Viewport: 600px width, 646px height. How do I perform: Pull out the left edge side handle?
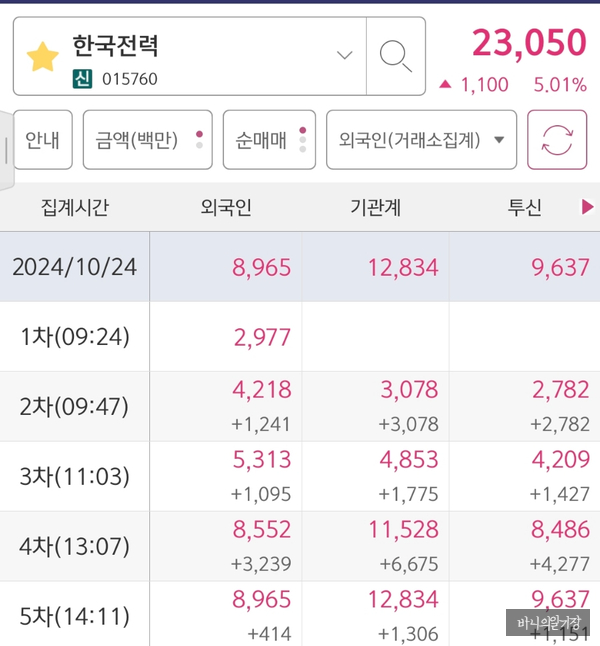pos(7,150)
